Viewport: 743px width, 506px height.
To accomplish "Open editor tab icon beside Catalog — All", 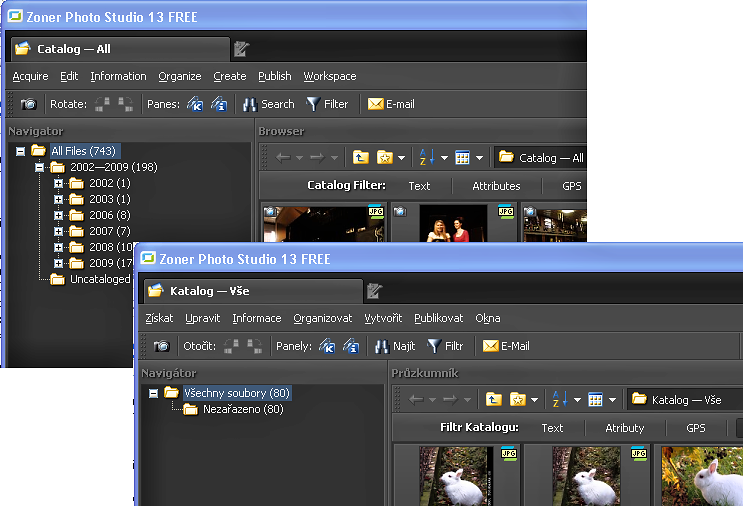I will point(241,49).
